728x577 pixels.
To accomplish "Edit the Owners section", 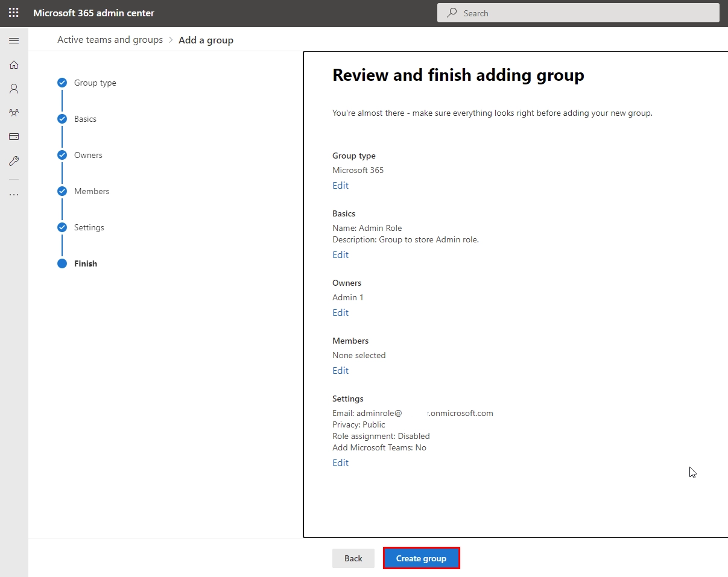I will [340, 312].
